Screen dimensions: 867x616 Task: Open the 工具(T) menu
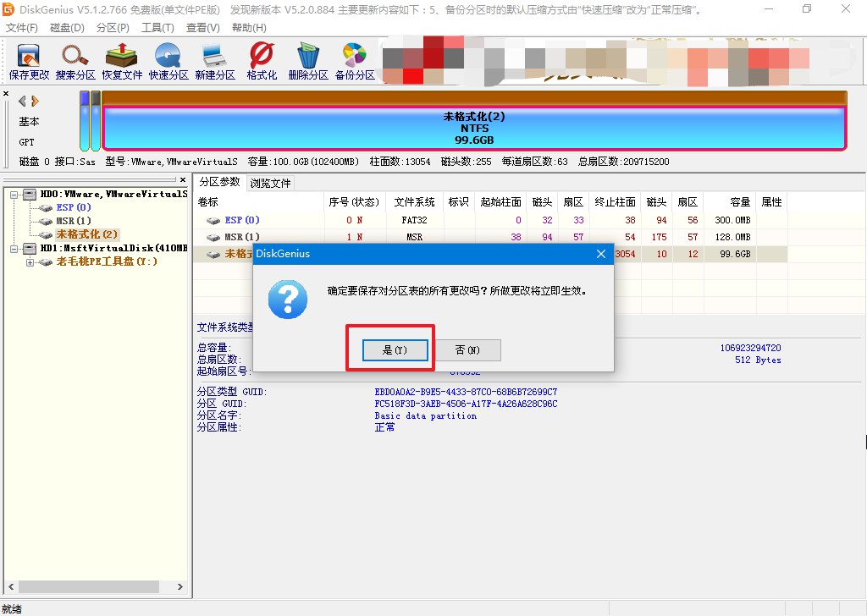[x=157, y=28]
